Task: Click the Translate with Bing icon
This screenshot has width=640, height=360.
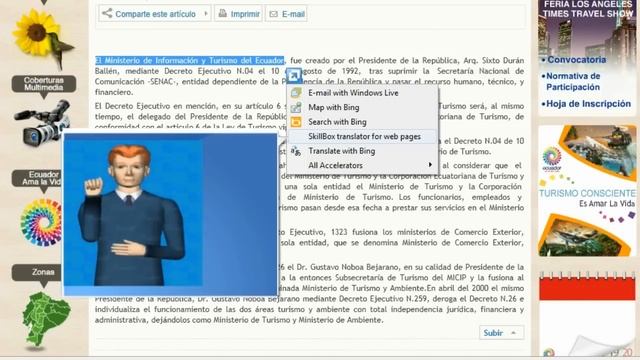Action: click(x=296, y=151)
